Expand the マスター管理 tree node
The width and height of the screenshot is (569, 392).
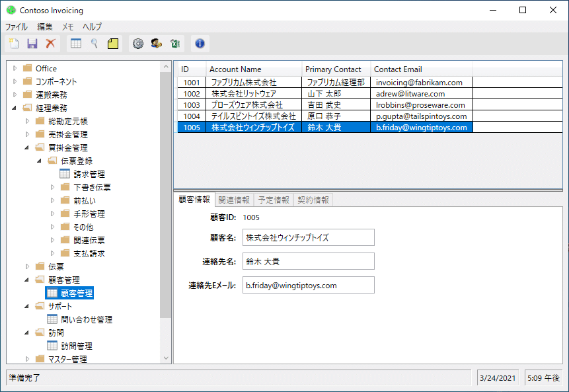[x=27, y=359]
